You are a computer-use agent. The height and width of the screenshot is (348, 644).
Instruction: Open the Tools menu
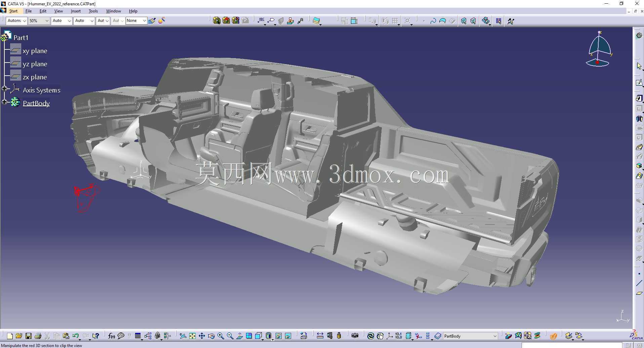[93, 11]
